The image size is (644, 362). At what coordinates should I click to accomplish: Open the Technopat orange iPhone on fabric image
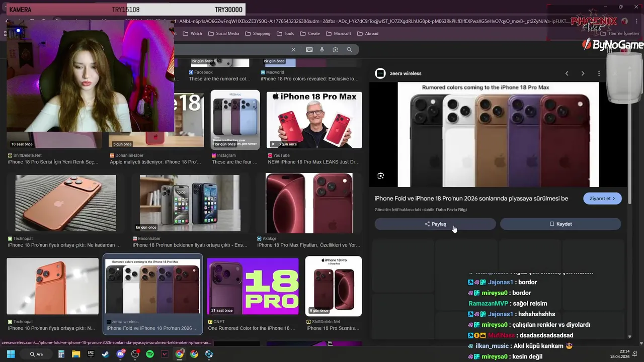(x=65, y=203)
